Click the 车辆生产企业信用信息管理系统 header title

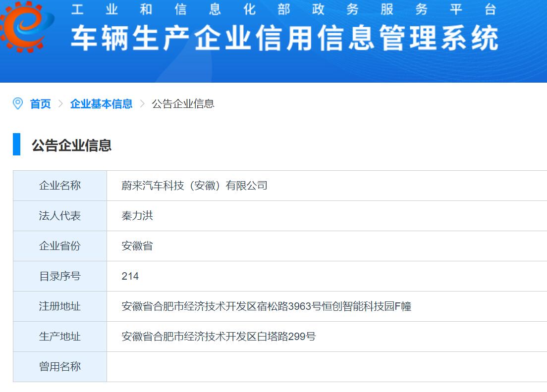tap(284, 39)
